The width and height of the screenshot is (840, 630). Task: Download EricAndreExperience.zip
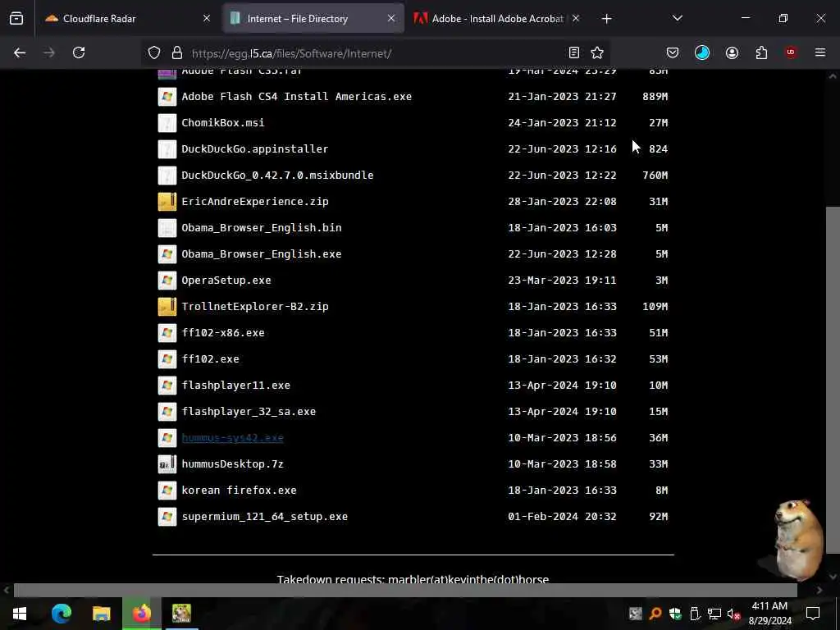[255, 202]
